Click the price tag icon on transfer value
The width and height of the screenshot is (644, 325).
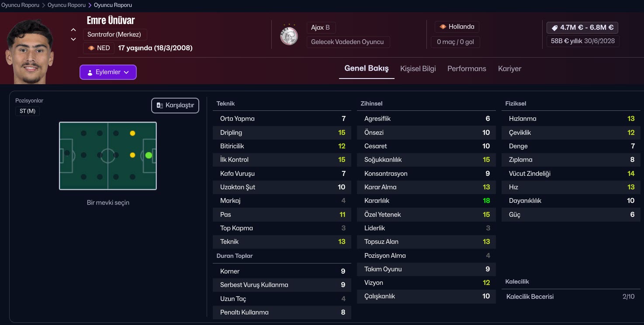point(554,27)
